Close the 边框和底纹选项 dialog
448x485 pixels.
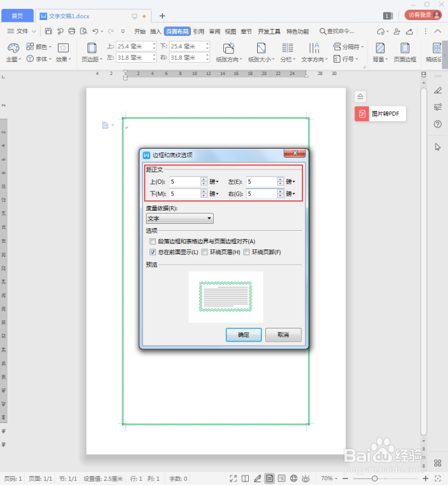(x=294, y=153)
